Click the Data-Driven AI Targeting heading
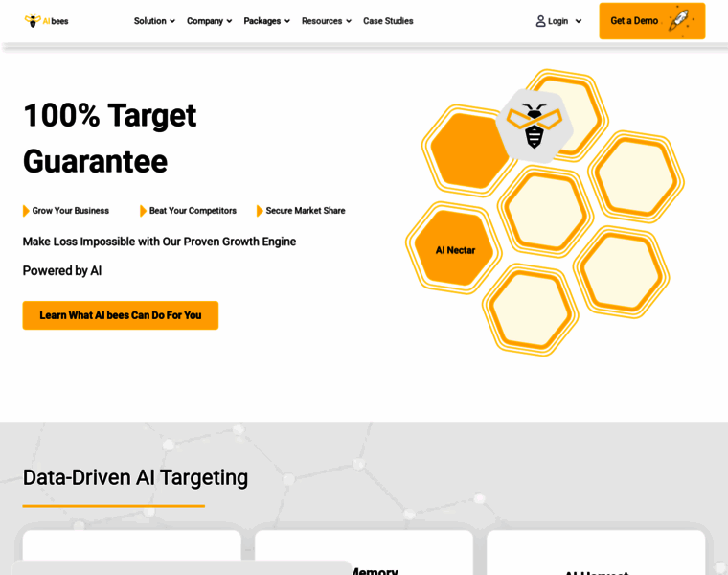Viewport: 728px width, 575px height. click(135, 477)
